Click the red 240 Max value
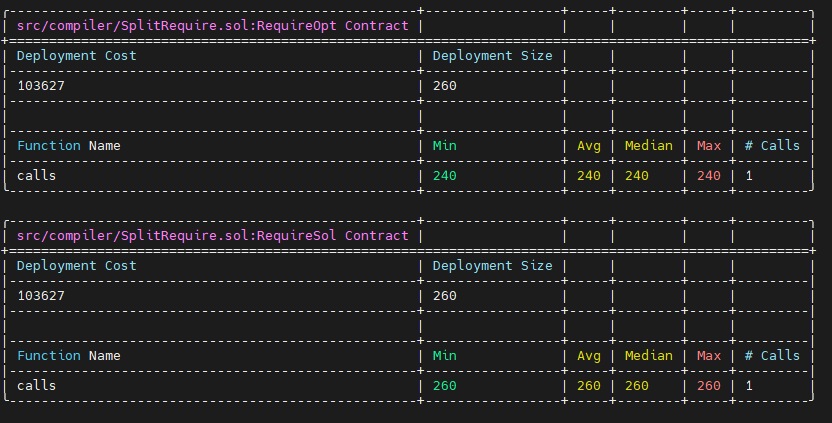Screen dimensions: 832x423 pos(709,176)
